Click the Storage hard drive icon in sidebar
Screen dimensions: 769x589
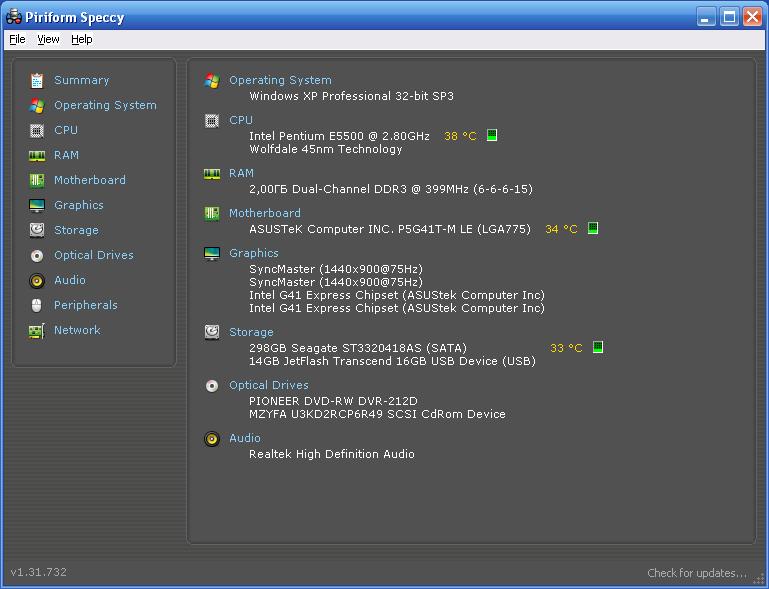(x=37, y=230)
